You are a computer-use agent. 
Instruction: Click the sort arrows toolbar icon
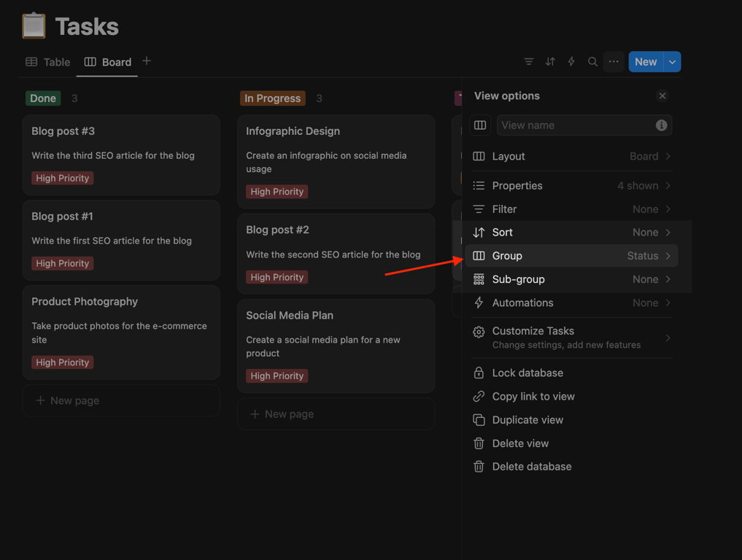(550, 62)
